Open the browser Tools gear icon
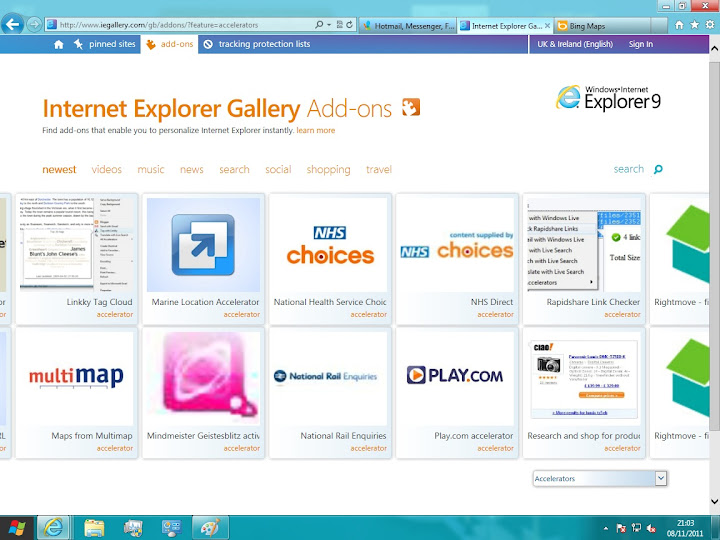The width and height of the screenshot is (720, 540). pyautogui.click(x=710, y=25)
